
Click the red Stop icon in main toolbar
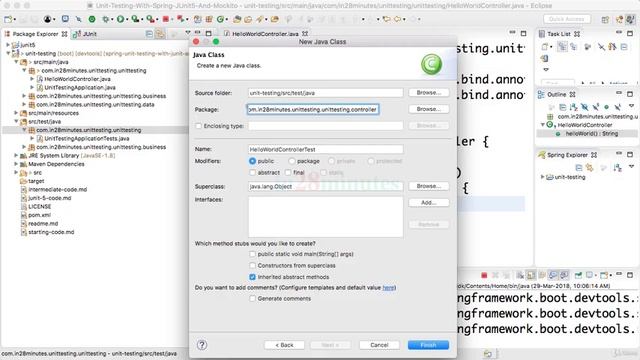[166, 19]
